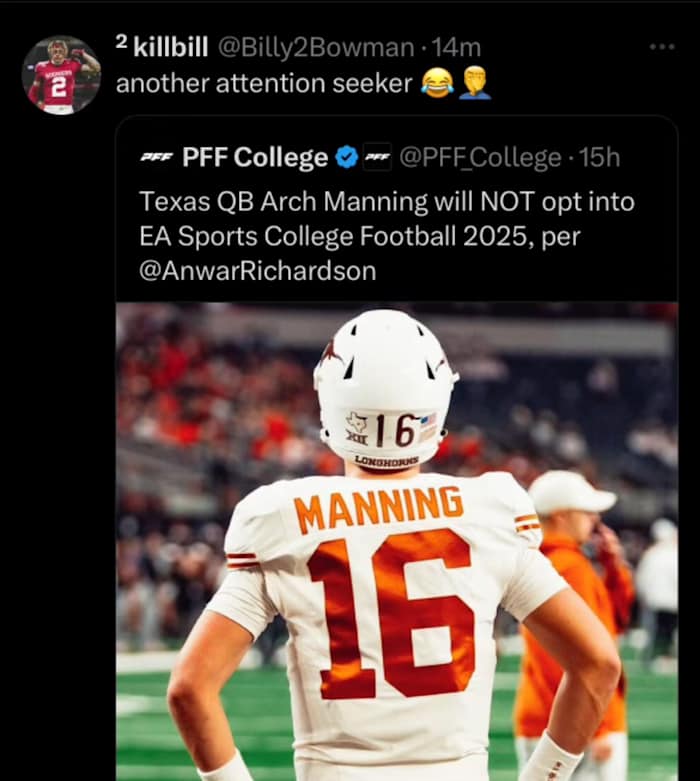Click the @PFF_College handle

(480, 158)
